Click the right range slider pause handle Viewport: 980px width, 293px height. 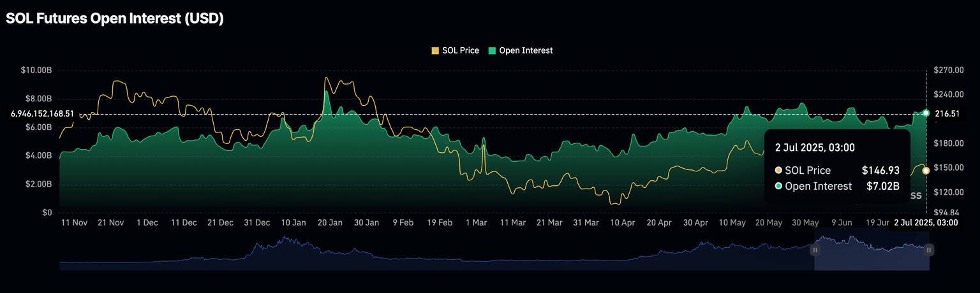(x=929, y=250)
